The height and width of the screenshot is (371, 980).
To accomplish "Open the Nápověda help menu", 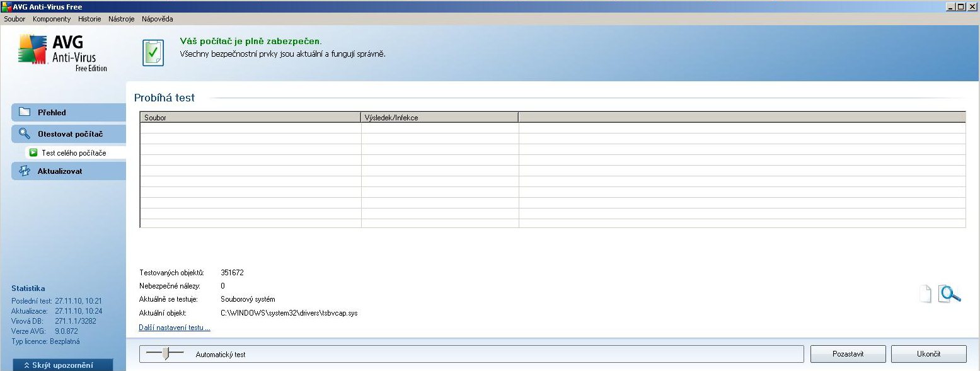I will click(157, 19).
